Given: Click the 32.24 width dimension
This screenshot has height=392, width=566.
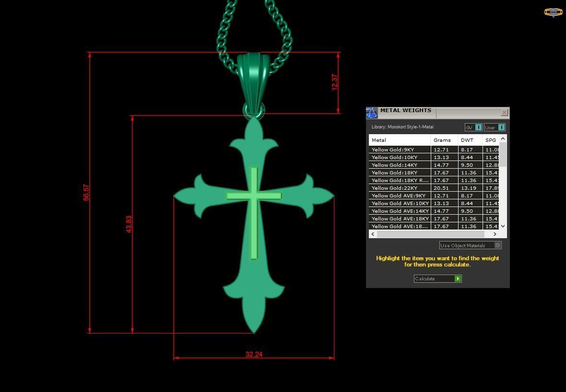Looking at the screenshot, I should tap(254, 355).
